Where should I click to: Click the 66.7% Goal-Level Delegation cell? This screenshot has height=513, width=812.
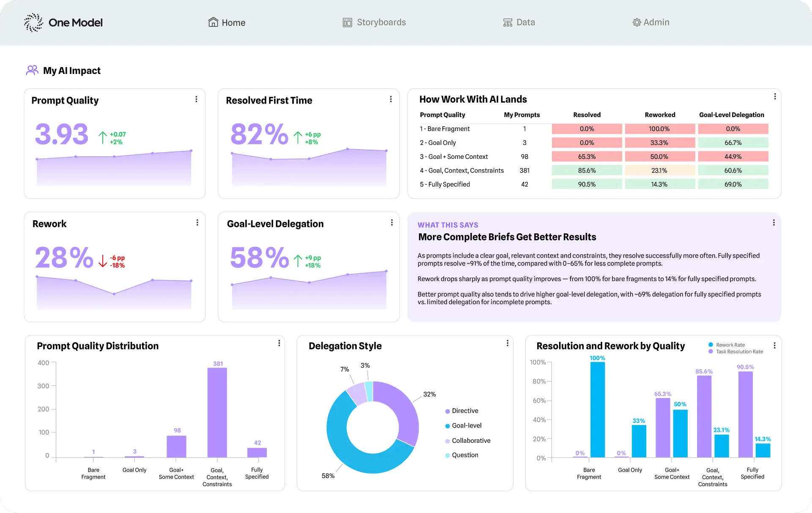coord(733,143)
